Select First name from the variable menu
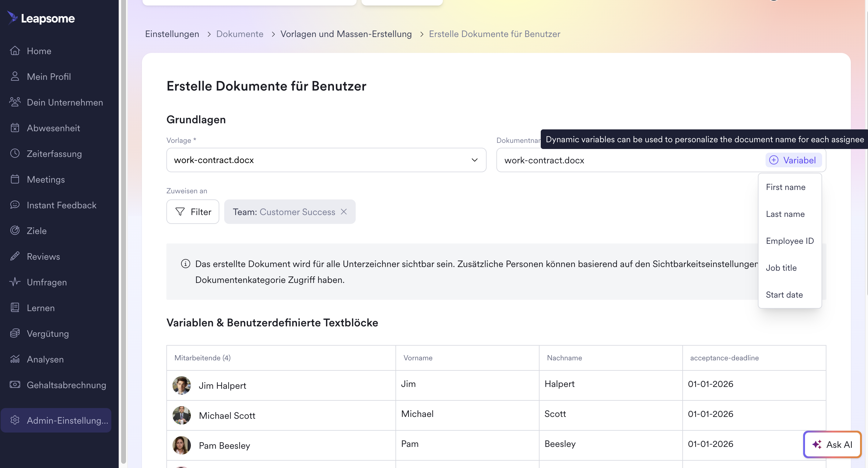The width and height of the screenshot is (868, 468). (x=785, y=187)
